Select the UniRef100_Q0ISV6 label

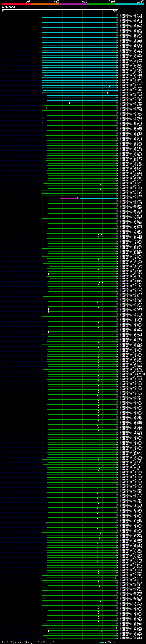131,58
